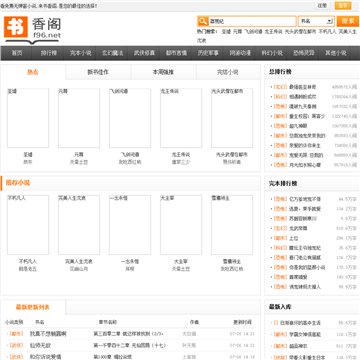Switch to the 本周强推 tab
The width and height of the screenshot is (360, 360).
point(163,72)
